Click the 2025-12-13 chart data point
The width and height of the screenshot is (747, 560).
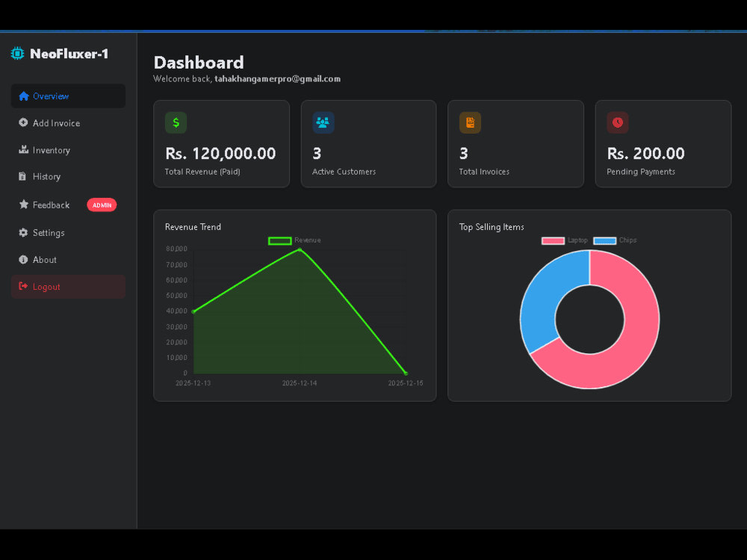pos(193,311)
